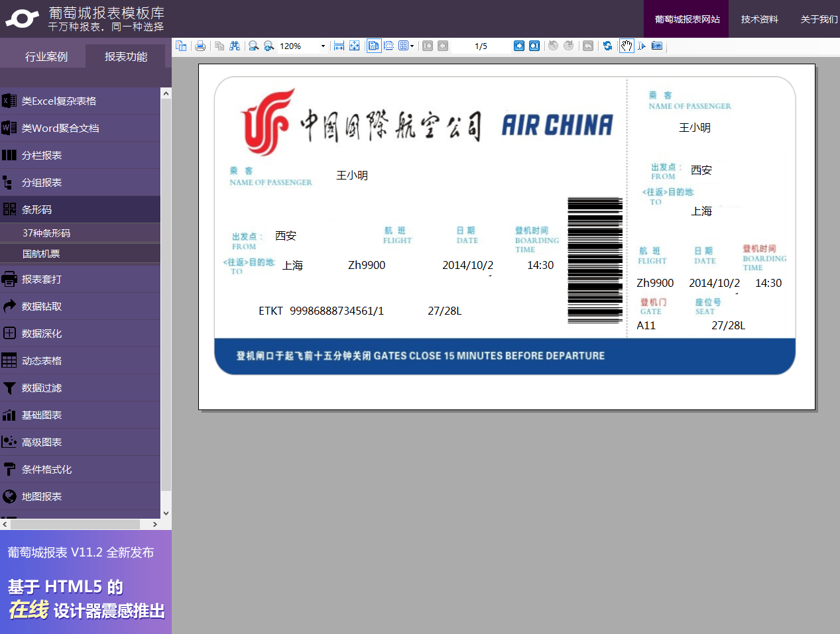Select the 国航机票 report
The height and width of the screenshot is (634, 840).
click(x=80, y=254)
